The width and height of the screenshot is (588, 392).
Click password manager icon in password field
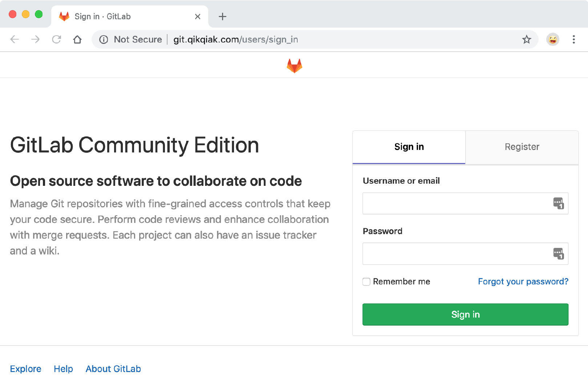(558, 253)
